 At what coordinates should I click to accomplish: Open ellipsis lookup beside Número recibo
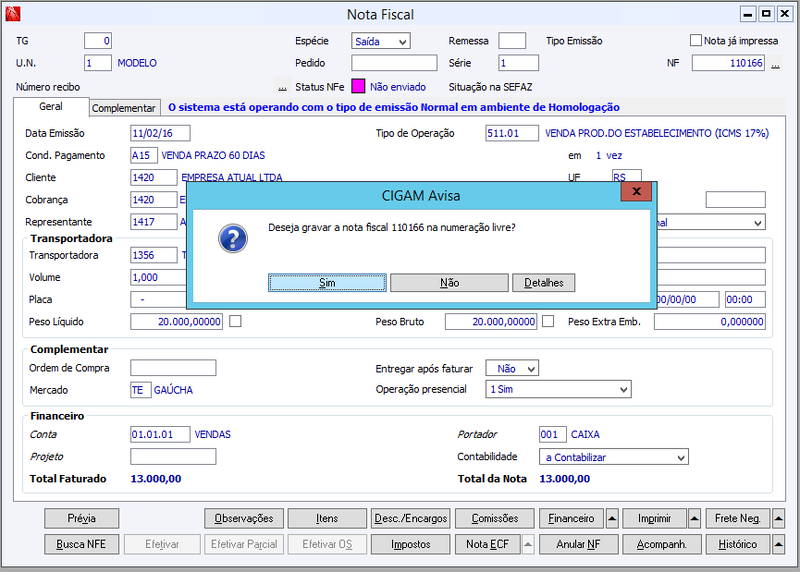[282, 87]
